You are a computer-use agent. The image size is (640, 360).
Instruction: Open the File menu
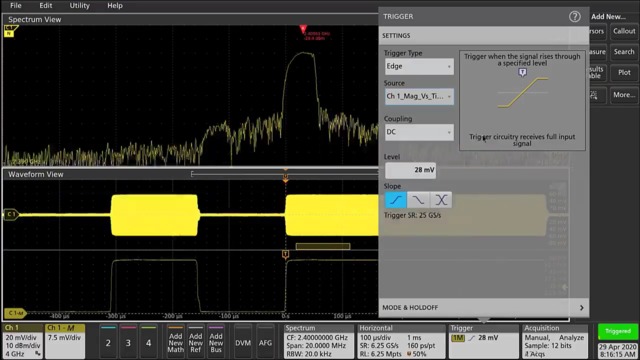tap(16, 5)
